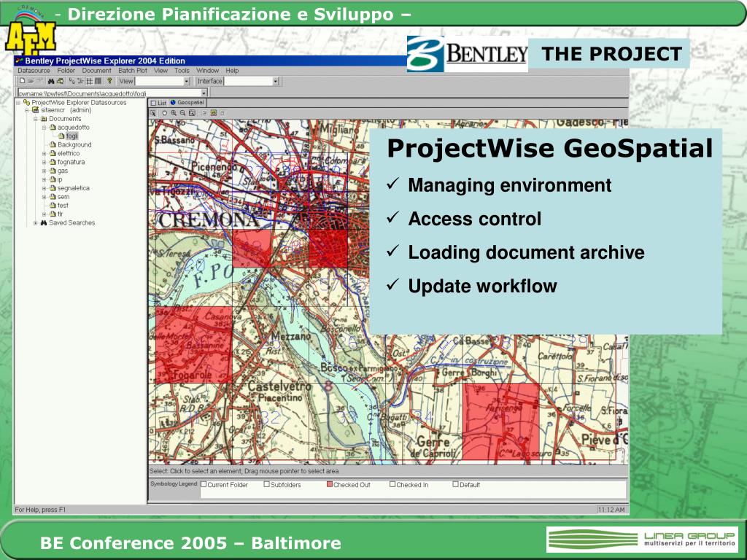Expand the Saved Searches node
This screenshot has height=560, width=747.
35,222
